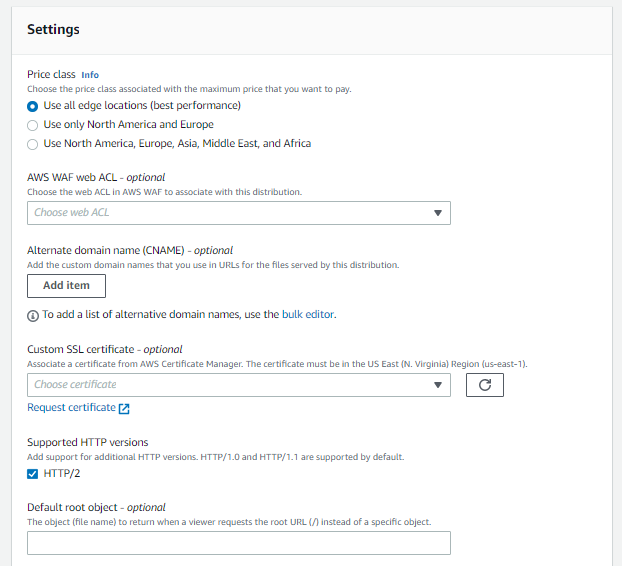Image resolution: width=622 pixels, height=566 pixels.
Task: Click the refresh certificates icon button
Action: (484, 384)
